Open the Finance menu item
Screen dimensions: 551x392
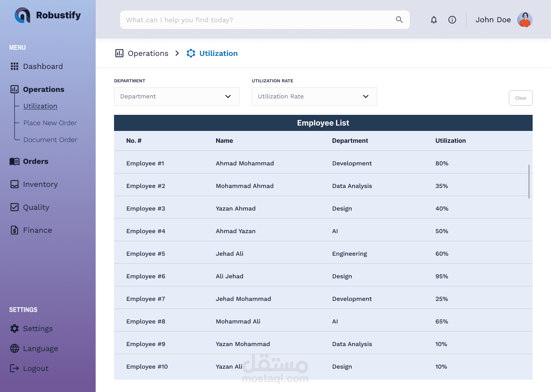(37, 230)
